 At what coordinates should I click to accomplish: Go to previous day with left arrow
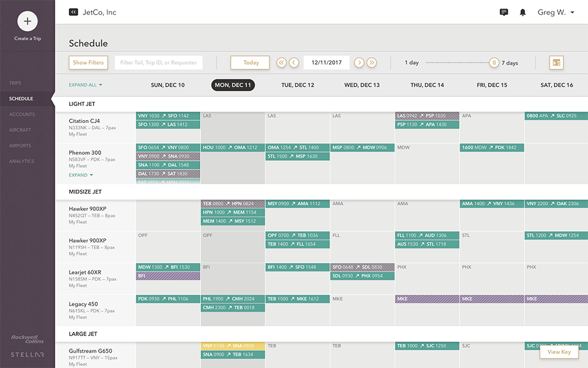coord(294,62)
